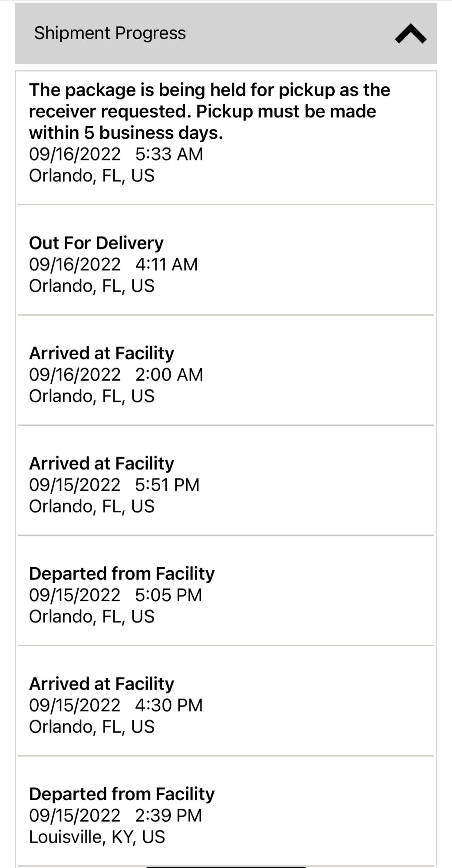452x868 pixels.
Task: Tap the Louisville, KY, US location
Action: coord(97,837)
